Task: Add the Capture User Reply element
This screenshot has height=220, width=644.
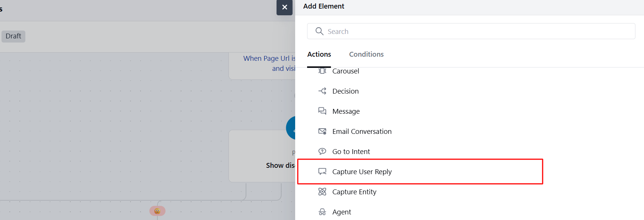Action: pyautogui.click(x=420, y=172)
